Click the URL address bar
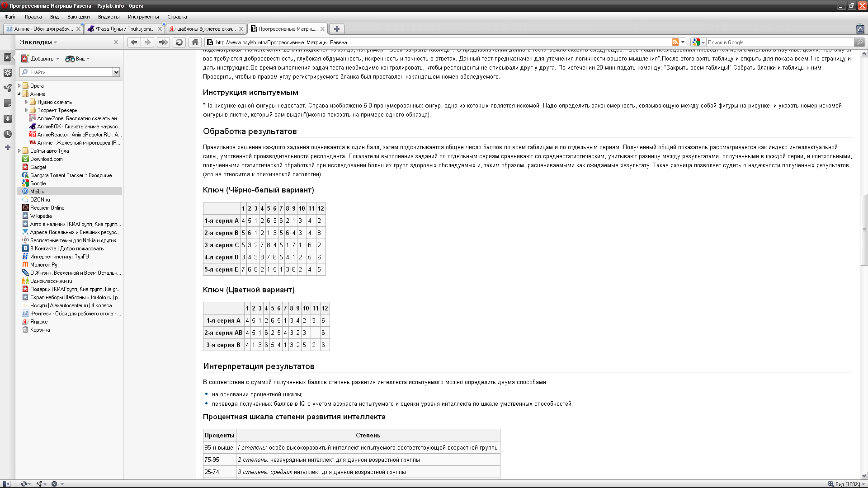The image size is (868, 488). pyautogui.click(x=443, y=42)
